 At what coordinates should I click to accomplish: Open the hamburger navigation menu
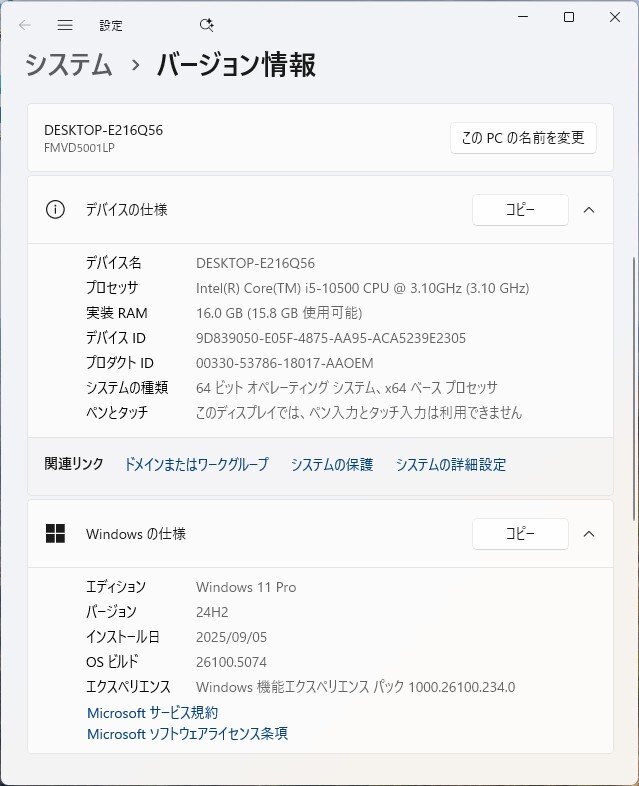[x=65, y=25]
